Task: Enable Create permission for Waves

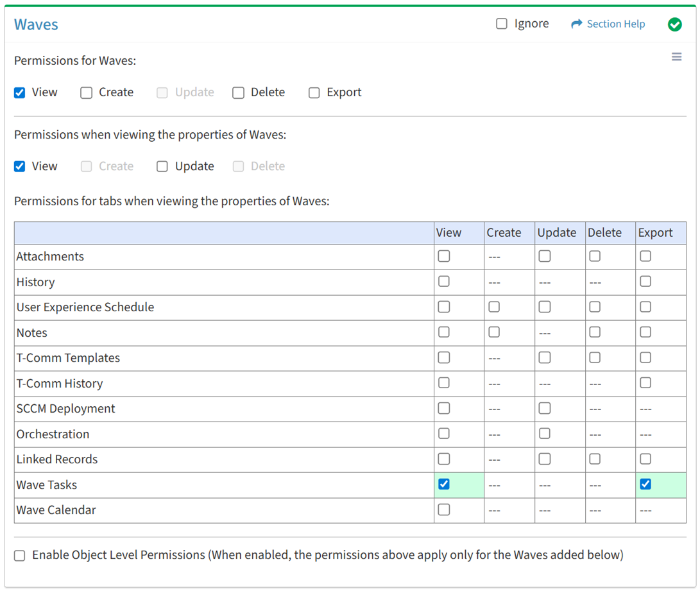Action: 87,92
